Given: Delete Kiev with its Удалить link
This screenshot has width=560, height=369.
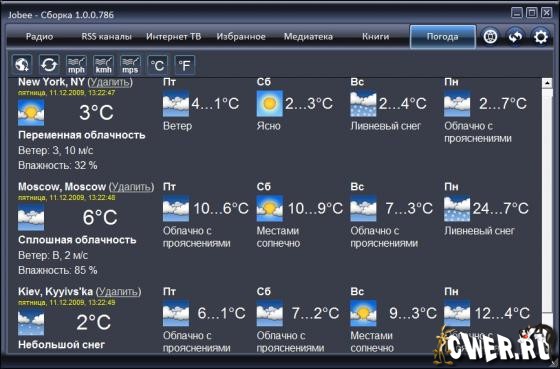Looking at the screenshot, I should pyautogui.click(x=118, y=291).
